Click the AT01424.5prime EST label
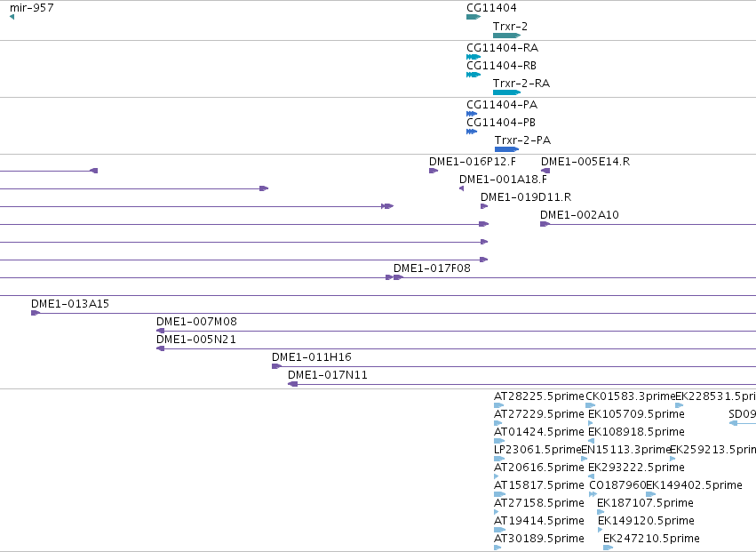 tap(539, 432)
